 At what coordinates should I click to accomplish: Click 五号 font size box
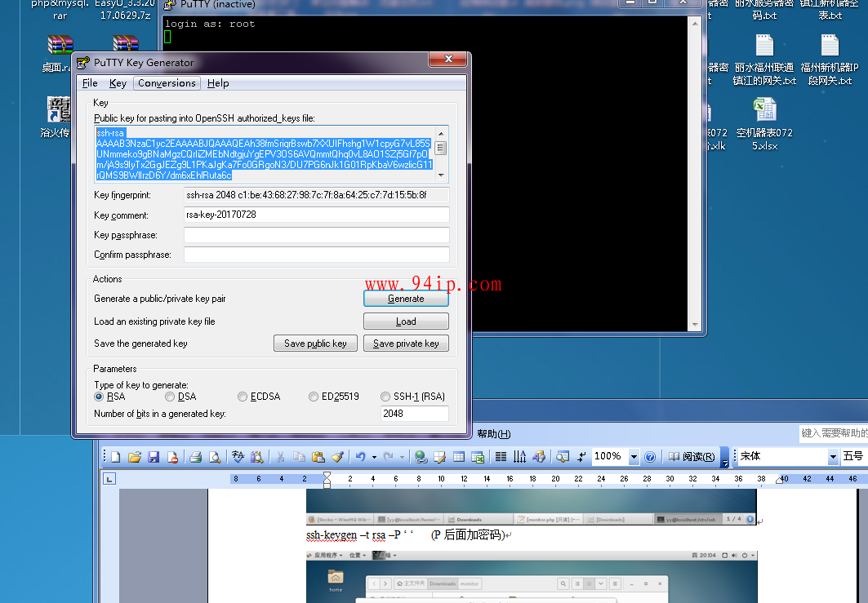(853, 457)
